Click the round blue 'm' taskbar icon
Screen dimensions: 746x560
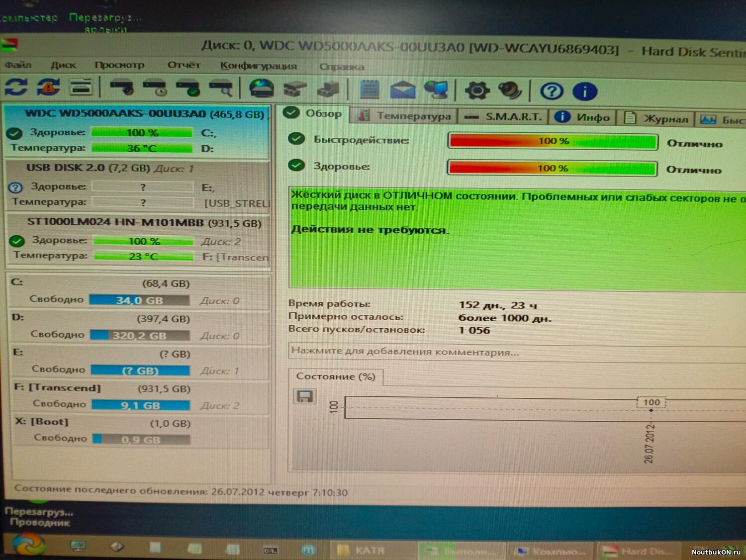point(308,550)
